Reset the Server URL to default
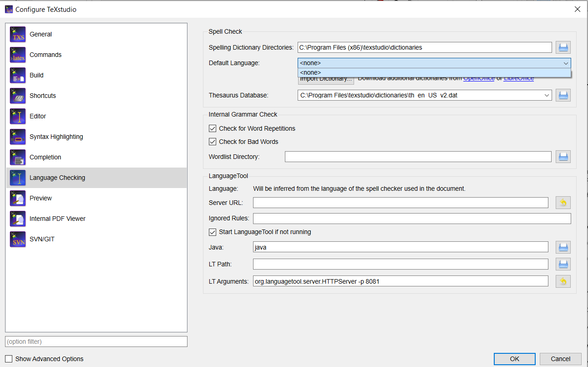The width and height of the screenshot is (588, 367). pos(563,202)
